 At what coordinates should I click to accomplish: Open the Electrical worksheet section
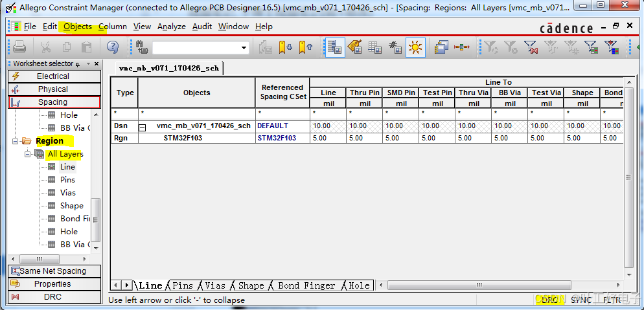click(x=54, y=76)
